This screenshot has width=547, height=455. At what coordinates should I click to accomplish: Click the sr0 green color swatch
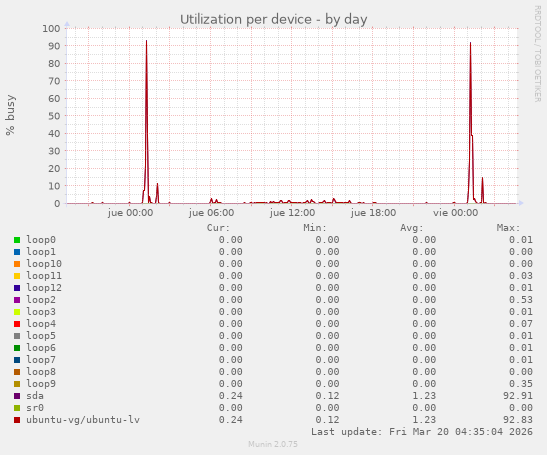pos(17,408)
